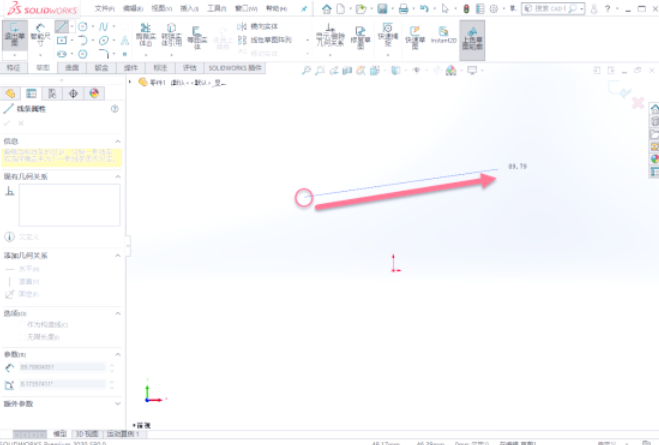The height and width of the screenshot is (445, 659).
Task: Select the Straight Slot sketch tool
Action: (x=62, y=54)
